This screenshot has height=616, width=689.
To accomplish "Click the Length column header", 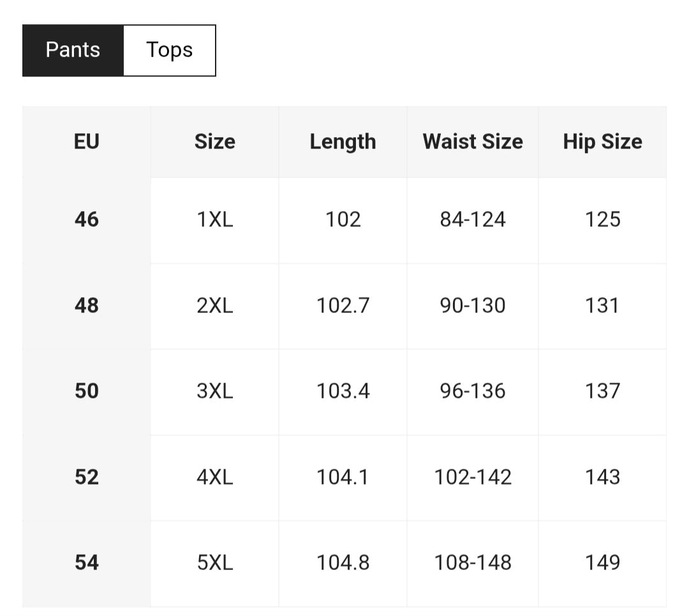I will click(x=343, y=142).
